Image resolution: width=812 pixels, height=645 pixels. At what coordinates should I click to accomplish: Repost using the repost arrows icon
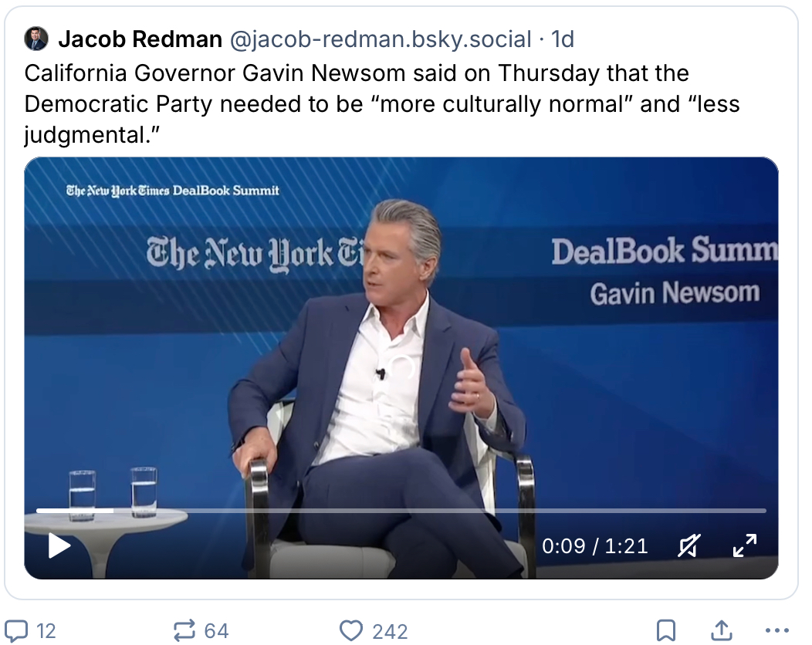[184, 631]
